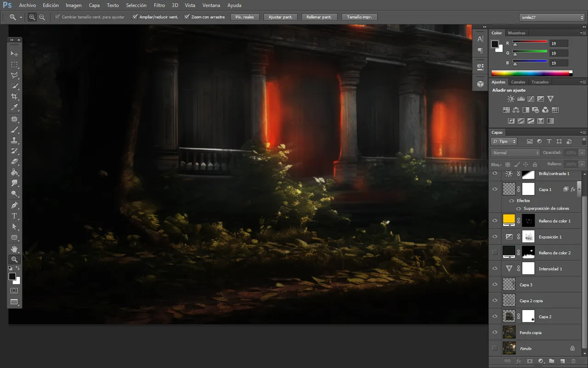
Task: Click the 'Ajustar pant.' button
Action: point(280,17)
